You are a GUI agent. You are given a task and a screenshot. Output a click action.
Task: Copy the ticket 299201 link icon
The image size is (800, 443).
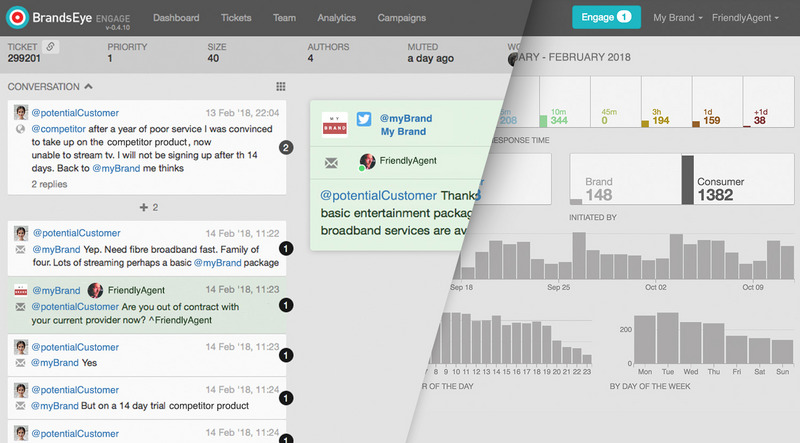point(50,46)
